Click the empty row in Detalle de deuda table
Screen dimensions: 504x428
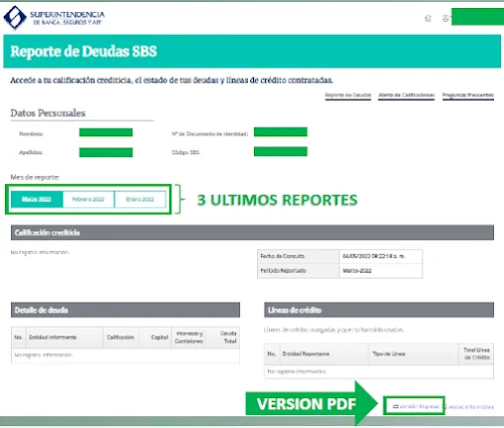click(x=126, y=355)
